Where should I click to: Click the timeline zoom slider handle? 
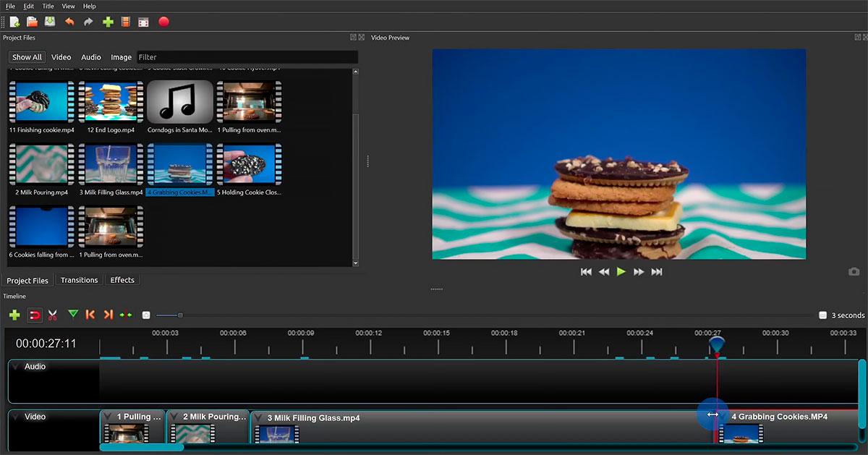[180, 315]
